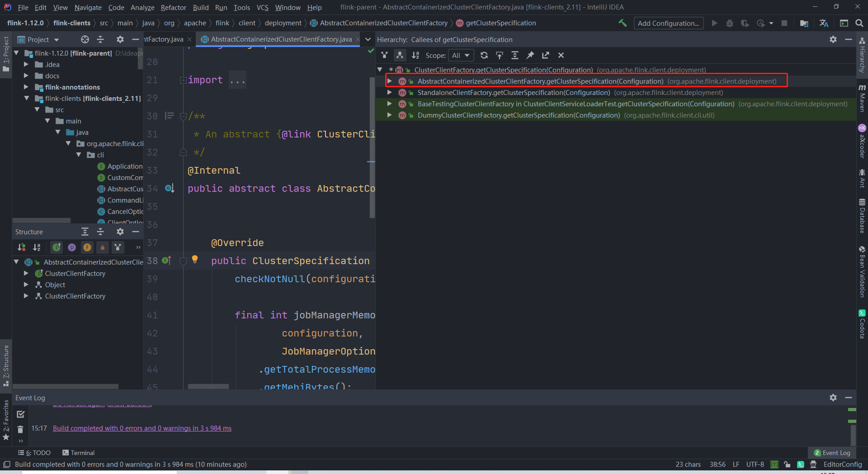Refresh the call hierarchy view
The image size is (868, 474).
484,55
